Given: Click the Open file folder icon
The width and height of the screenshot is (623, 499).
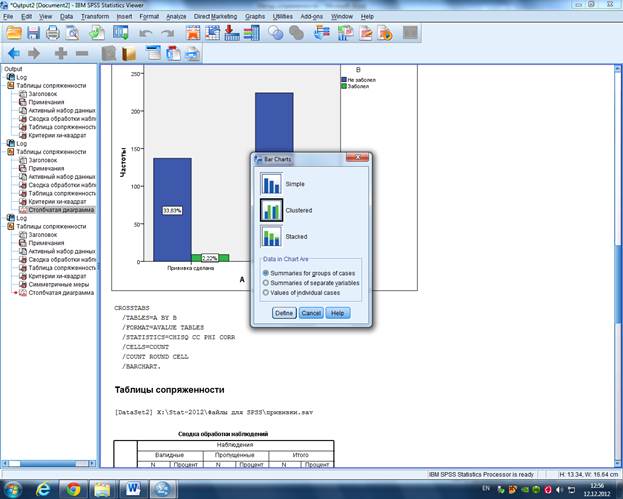Looking at the screenshot, I should click(14, 33).
